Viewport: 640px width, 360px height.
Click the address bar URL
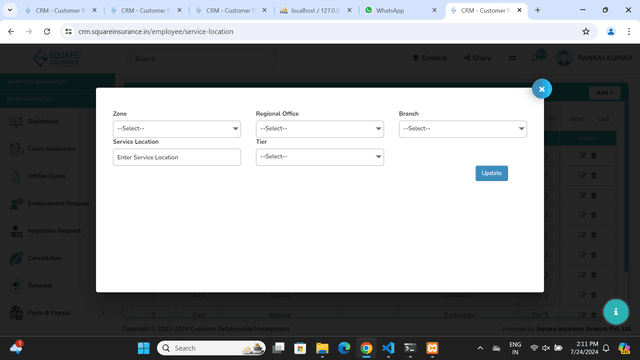pos(156,31)
